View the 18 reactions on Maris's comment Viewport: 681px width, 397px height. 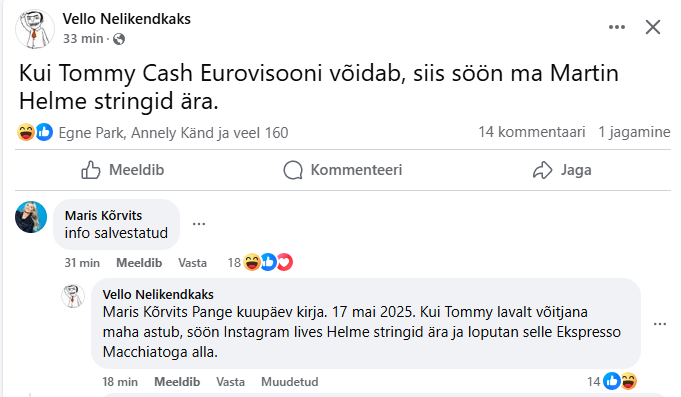pos(260,262)
